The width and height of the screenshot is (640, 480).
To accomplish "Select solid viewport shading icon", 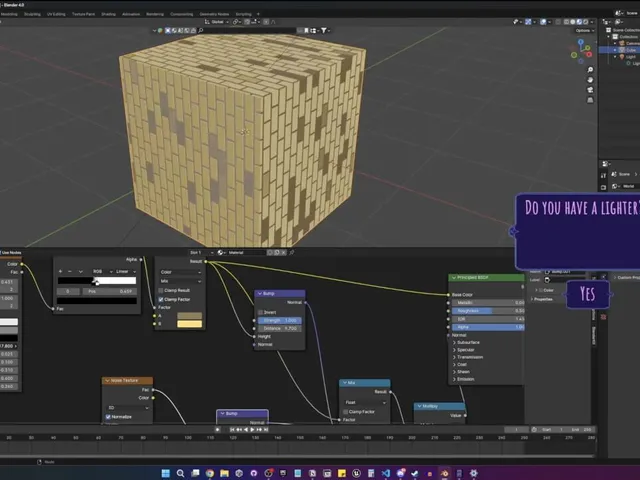I will (573, 22).
